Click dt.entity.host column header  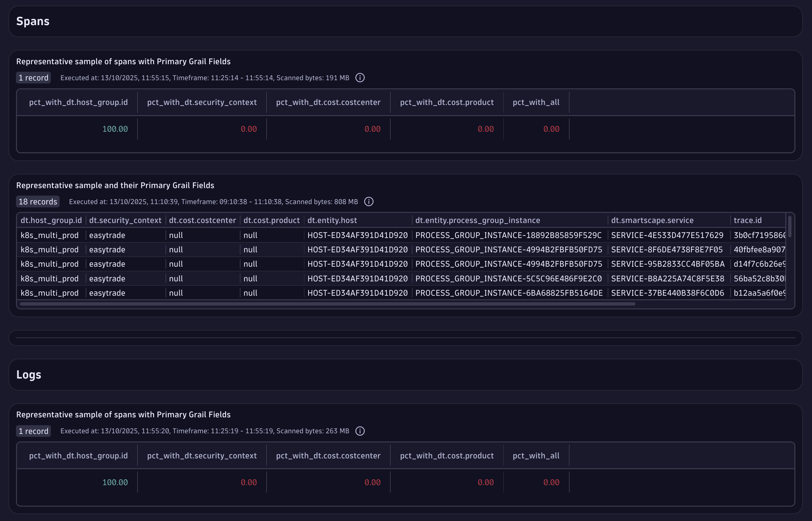pyautogui.click(x=332, y=220)
